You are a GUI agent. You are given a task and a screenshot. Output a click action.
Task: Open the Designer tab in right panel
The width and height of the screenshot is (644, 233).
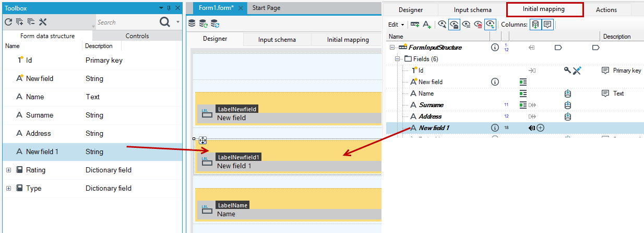(411, 10)
